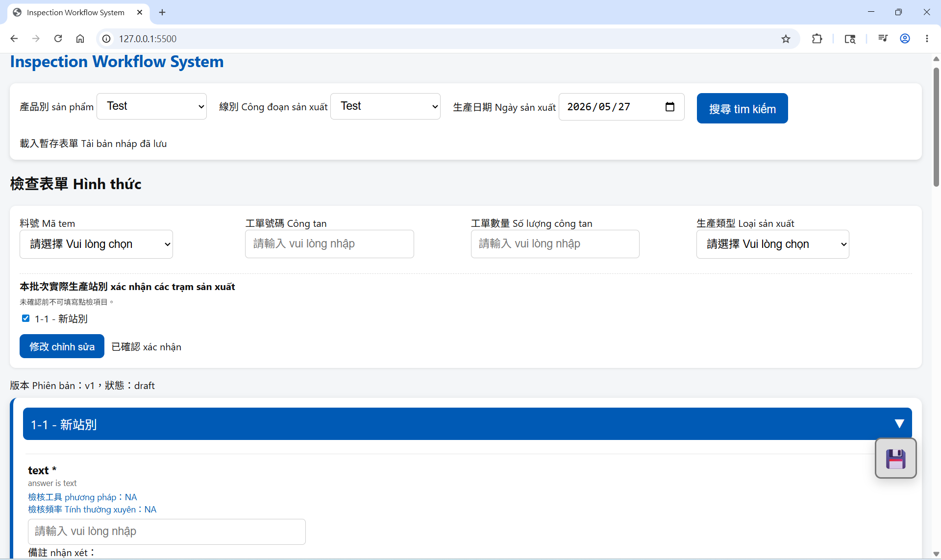Click the 工單號碼 Công tan input field
This screenshot has height=560, width=941.
329,244
